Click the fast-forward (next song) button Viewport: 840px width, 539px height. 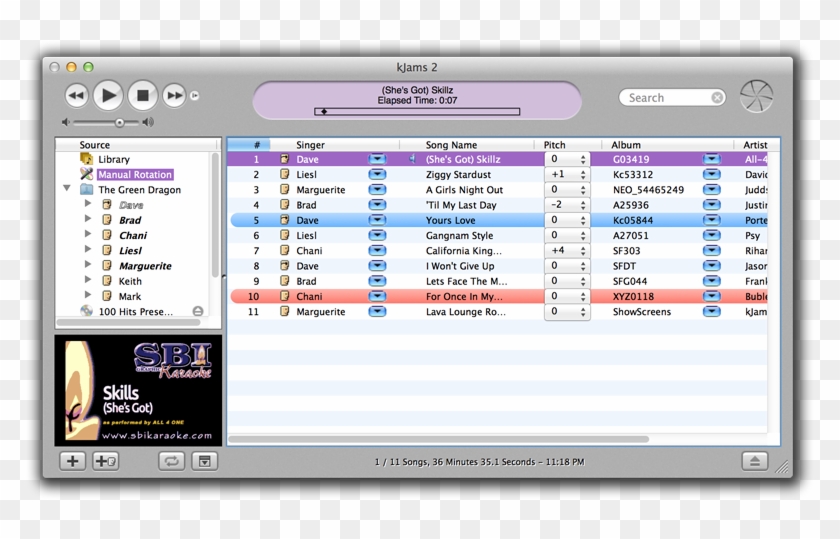(x=174, y=96)
